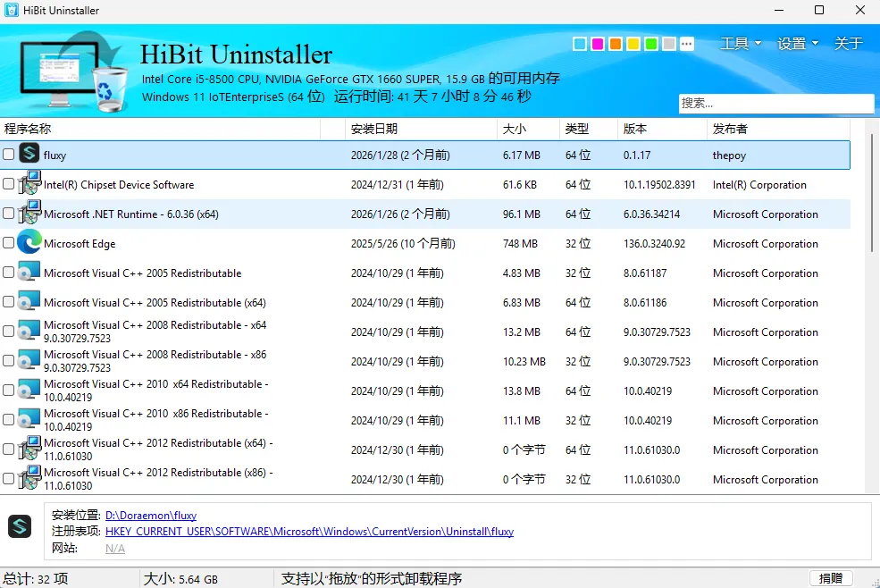The width and height of the screenshot is (880, 588).
Task: Sort by 版本 column header
Action: click(x=662, y=129)
